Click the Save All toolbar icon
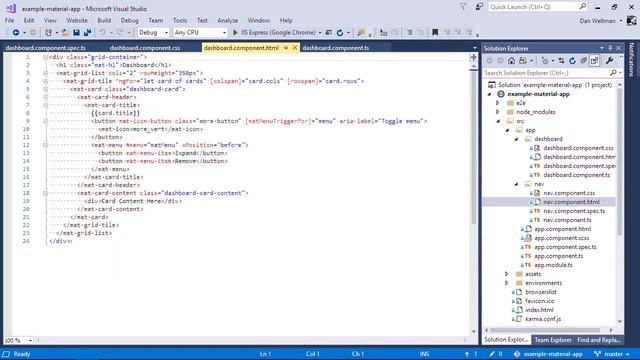 pos(87,33)
